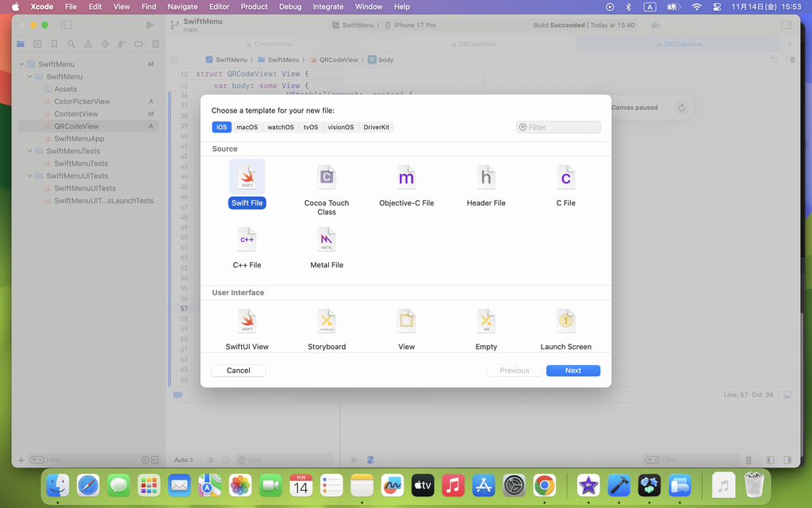Select the Metal File template
Screen dimensions: 812x508
tap(327, 239)
